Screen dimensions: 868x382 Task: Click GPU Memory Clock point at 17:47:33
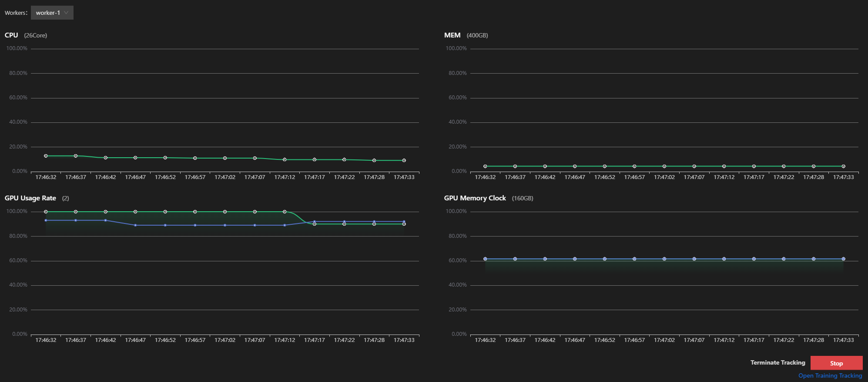coord(843,259)
